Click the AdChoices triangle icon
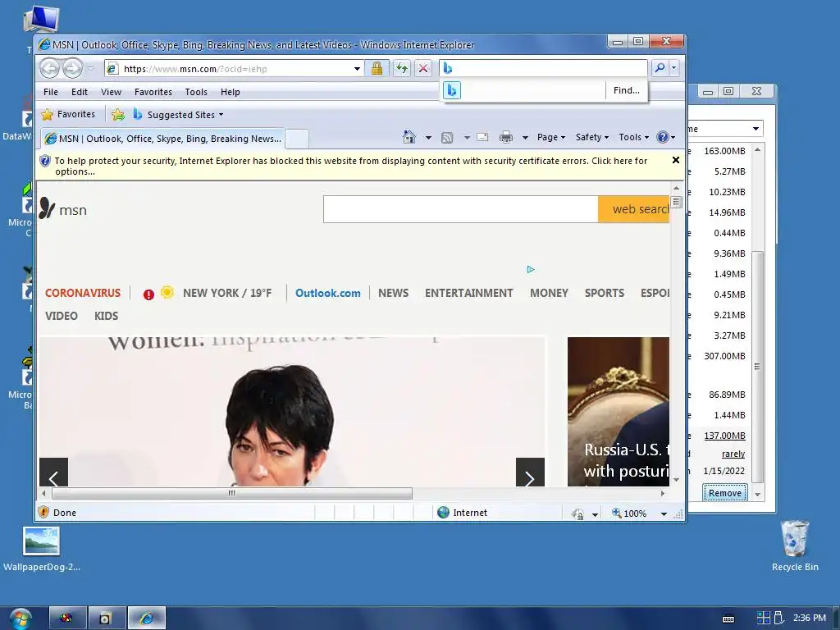This screenshot has width=840, height=630. [531, 269]
